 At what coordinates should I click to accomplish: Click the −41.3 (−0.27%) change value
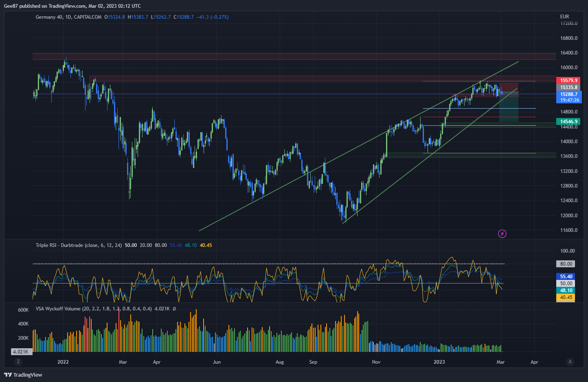(x=213, y=17)
